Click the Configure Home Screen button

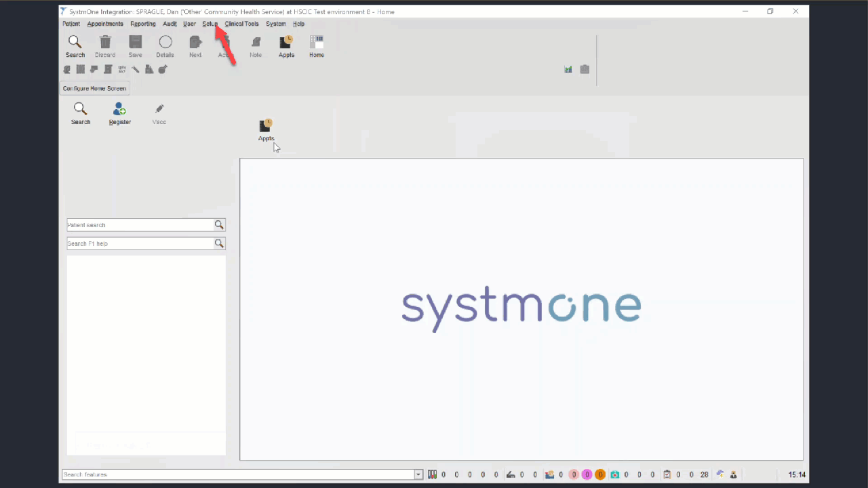point(94,88)
